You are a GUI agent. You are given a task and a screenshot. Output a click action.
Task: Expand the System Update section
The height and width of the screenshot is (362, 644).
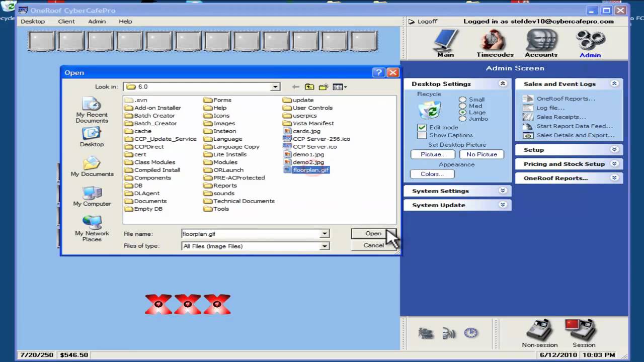502,205
